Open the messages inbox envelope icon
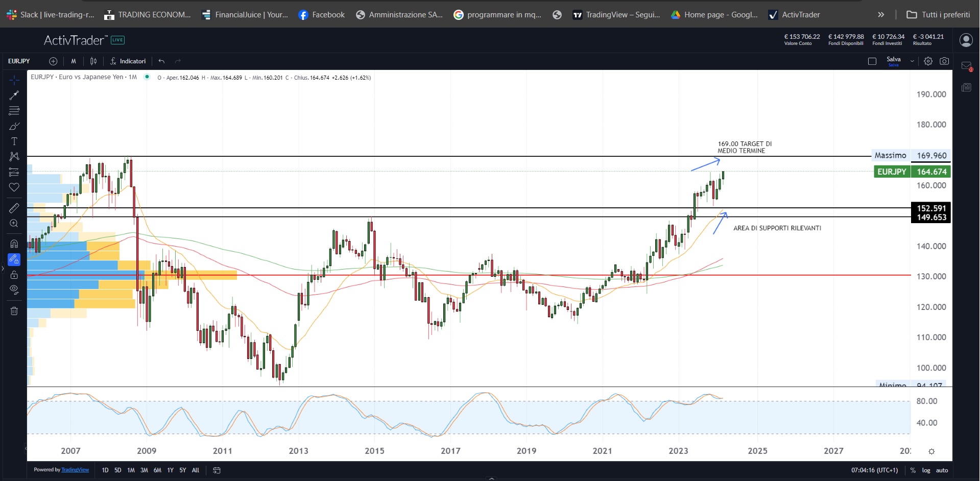 click(966, 66)
